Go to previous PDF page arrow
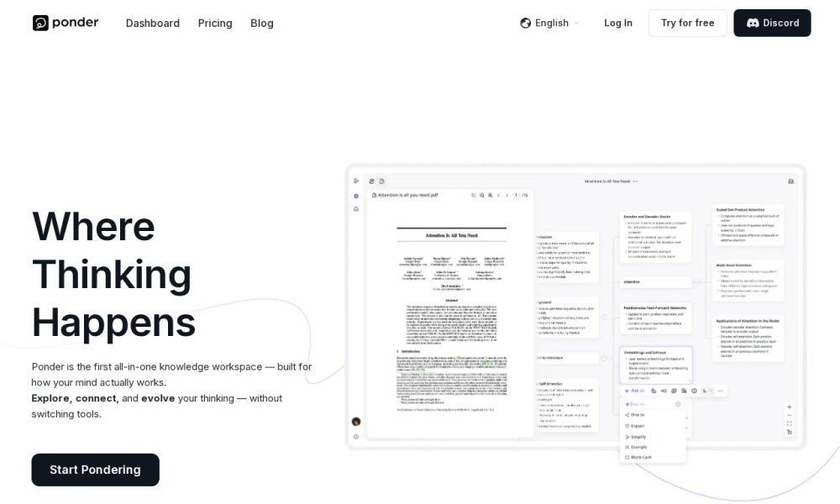This screenshot has height=504, width=840. (499, 195)
